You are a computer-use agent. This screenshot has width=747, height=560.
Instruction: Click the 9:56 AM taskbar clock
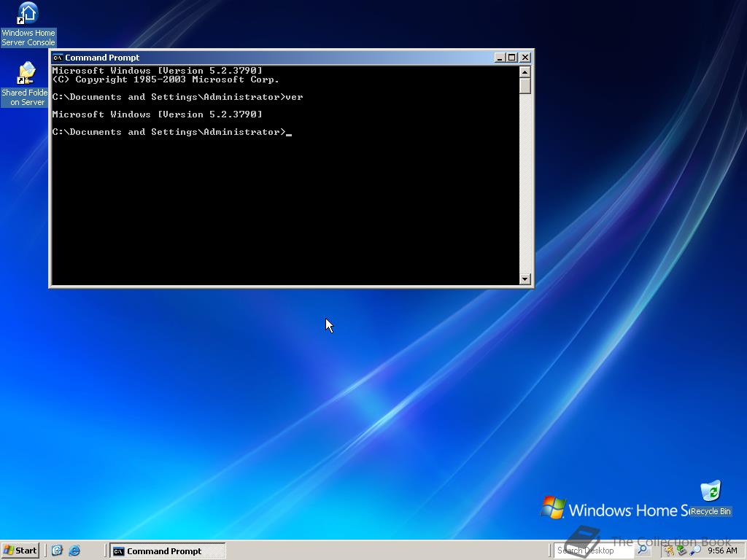point(722,551)
